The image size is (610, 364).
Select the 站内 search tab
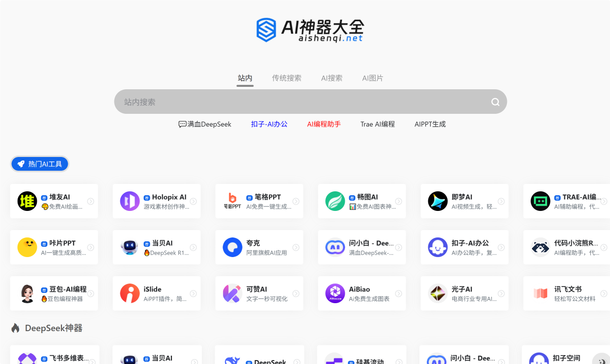click(x=245, y=78)
